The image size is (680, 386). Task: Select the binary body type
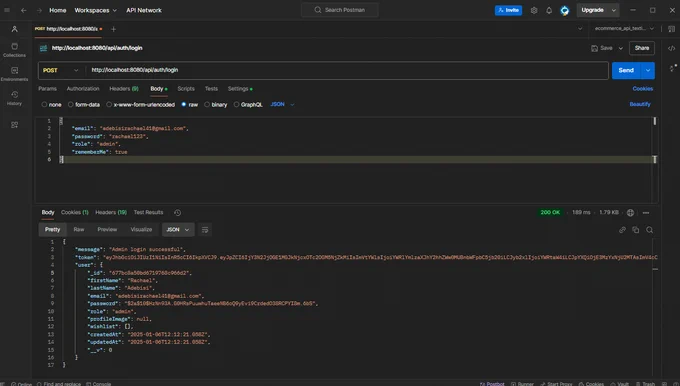[x=216, y=105]
